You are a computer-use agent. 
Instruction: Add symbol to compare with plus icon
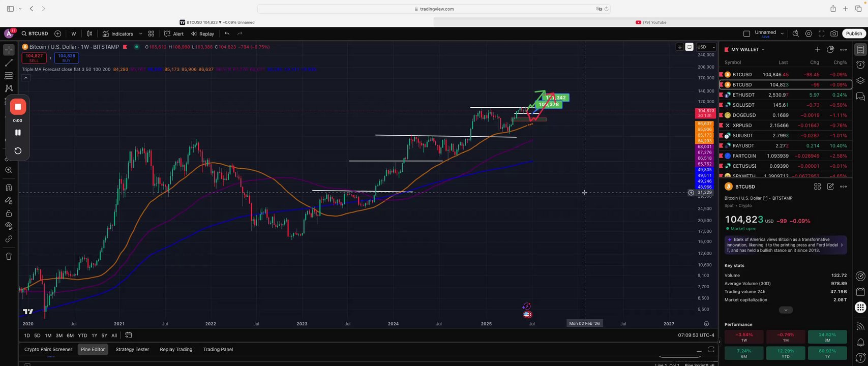58,34
